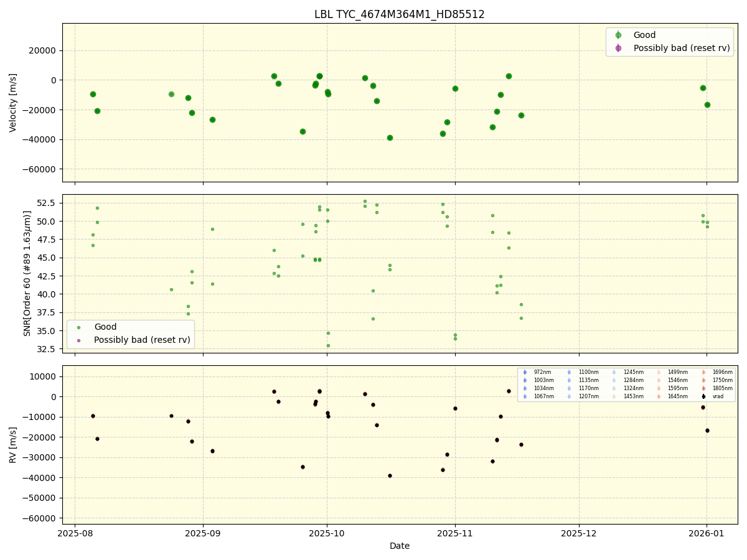Click the 1453nm legend label

click(634, 396)
